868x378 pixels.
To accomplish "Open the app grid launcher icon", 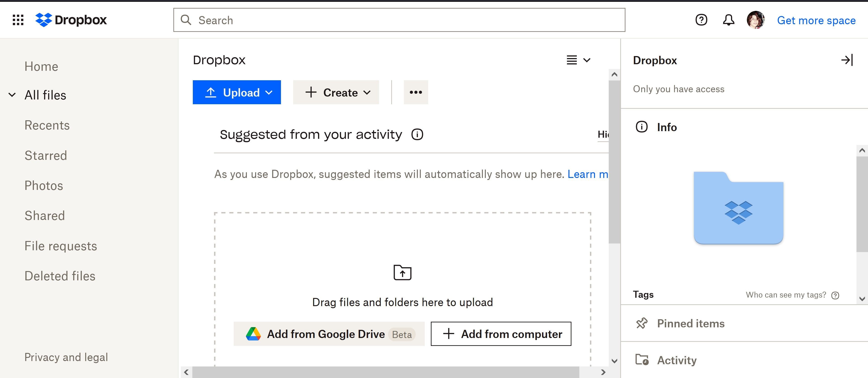I will click(18, 20).
